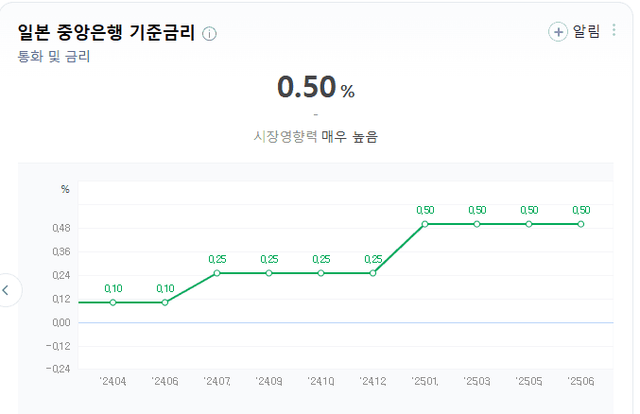Go to previous card with left chevron

click(6, 290)
